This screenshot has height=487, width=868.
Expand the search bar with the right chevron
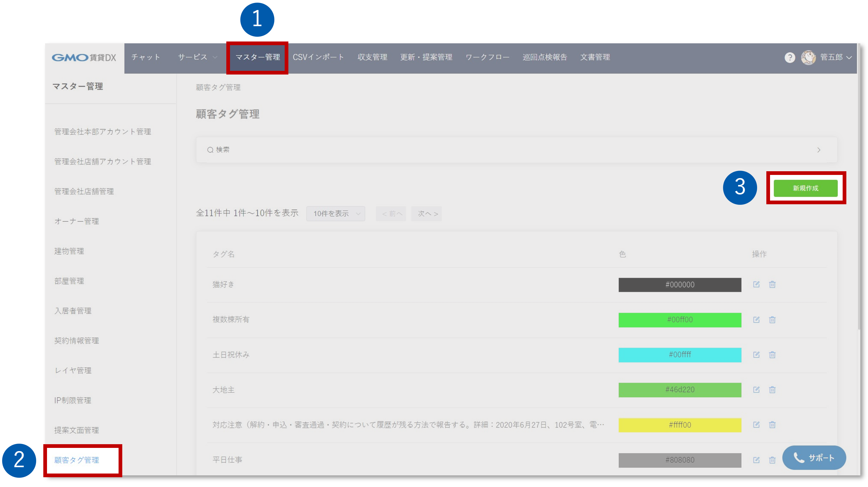pos(819,150)
